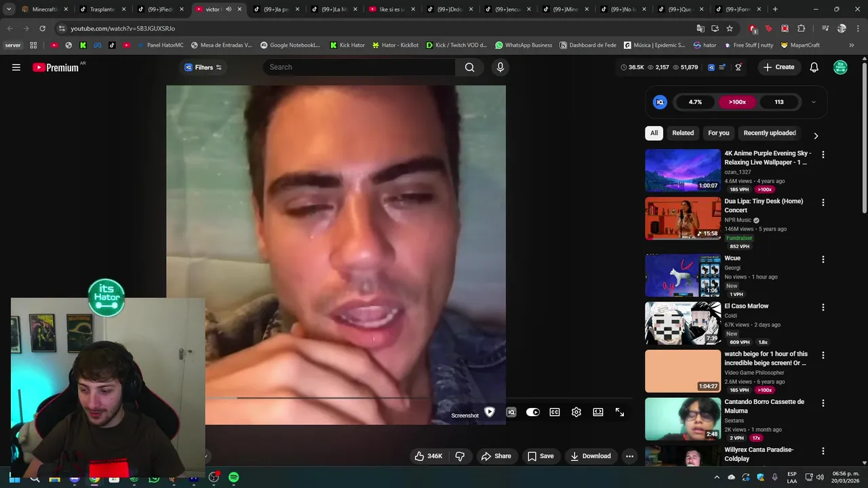Like the video with 346K likes
The width and height of the screenshot is (868, 488).
pos(429,456)
